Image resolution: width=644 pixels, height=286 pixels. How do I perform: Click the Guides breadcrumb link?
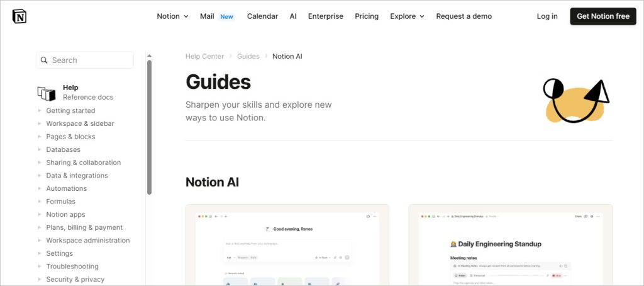pos(248,56)
